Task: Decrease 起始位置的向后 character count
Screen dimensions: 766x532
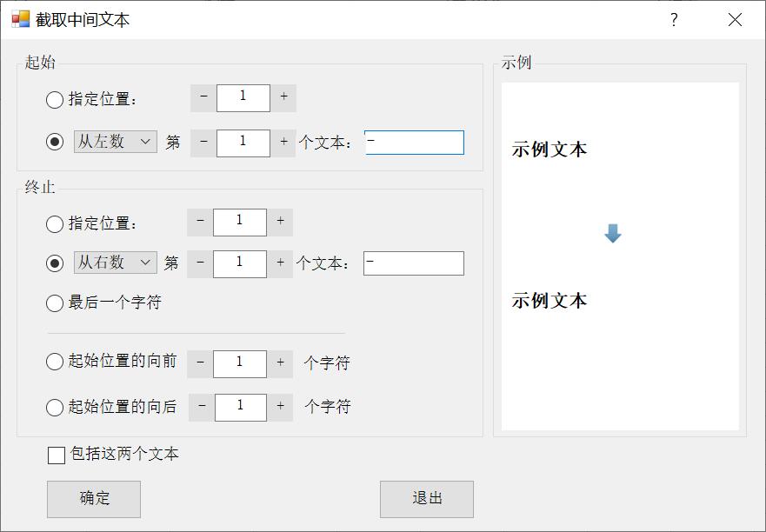Action: pyautogui.click(x=201, y=407)
